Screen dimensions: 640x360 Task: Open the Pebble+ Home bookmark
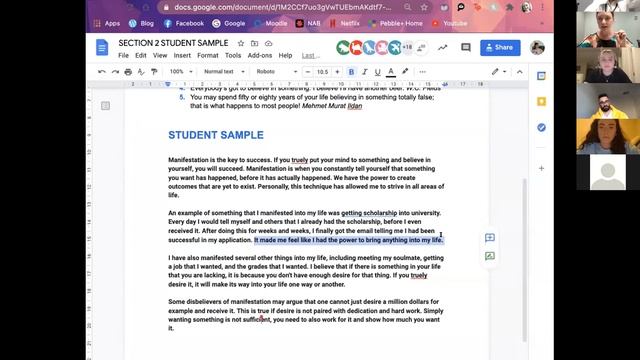point(396,24)
